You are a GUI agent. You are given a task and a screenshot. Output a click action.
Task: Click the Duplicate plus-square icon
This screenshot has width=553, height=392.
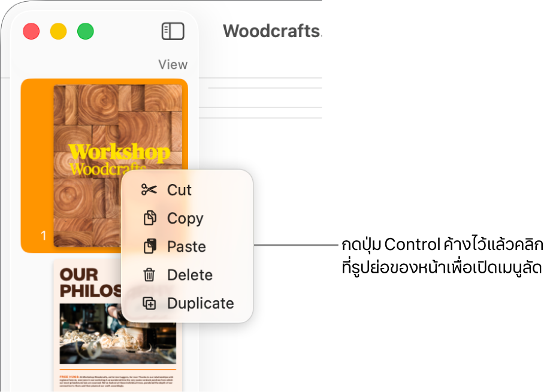click(149, 303)
